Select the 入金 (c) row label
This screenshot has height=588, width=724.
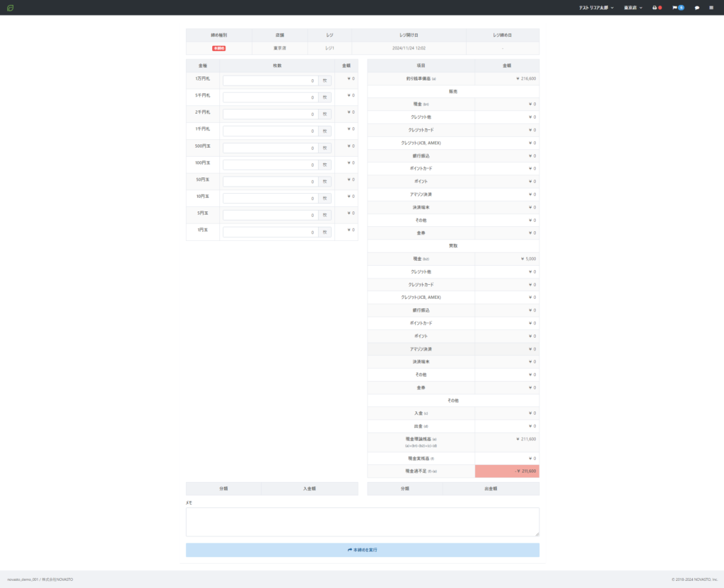pos(421,413)
